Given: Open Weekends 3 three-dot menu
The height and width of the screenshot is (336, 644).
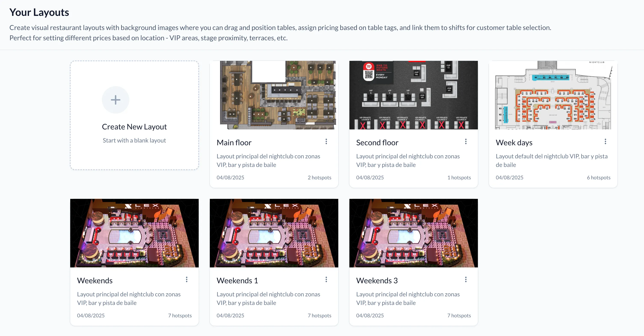Looking at the screenshot, I should pos(466,279).
